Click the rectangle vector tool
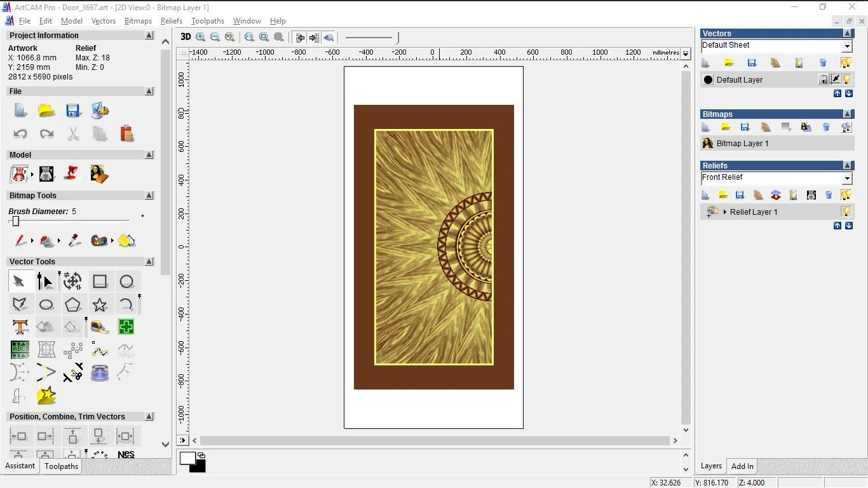Screen dimensions: 868x488 click(x=100, y=281)
